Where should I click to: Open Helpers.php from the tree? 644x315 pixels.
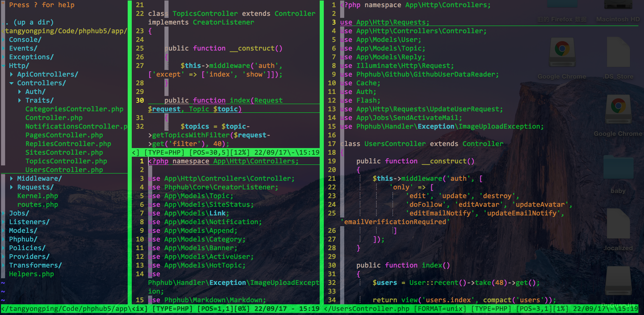click(31, 274)
